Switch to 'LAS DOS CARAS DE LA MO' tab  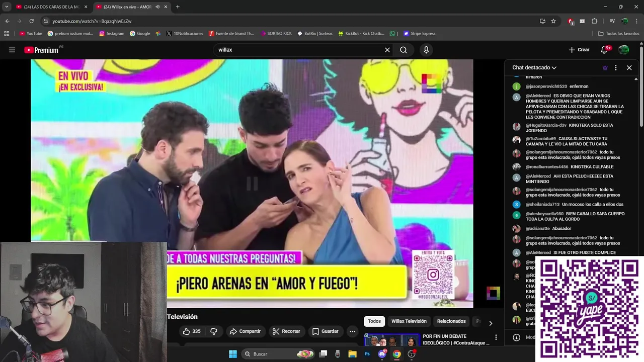click(x=52, y=7)
